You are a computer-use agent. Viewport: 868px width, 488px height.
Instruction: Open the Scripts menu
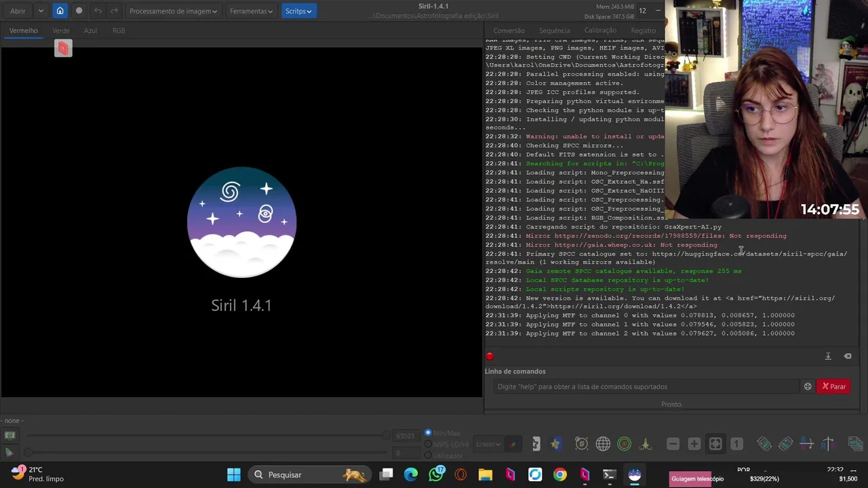click(298, 11)
